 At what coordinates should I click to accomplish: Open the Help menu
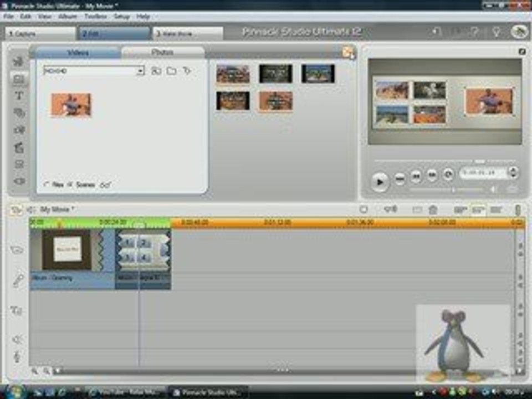[143, 16]
